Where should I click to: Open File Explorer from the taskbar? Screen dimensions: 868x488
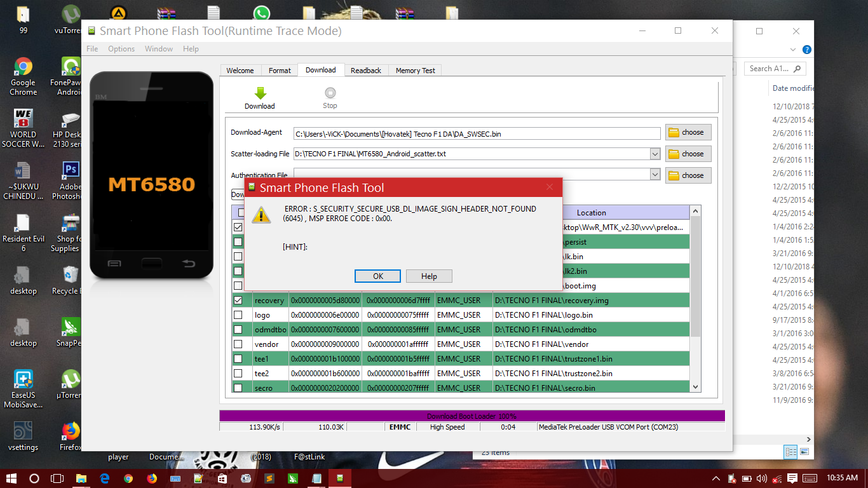click(81, 478)
